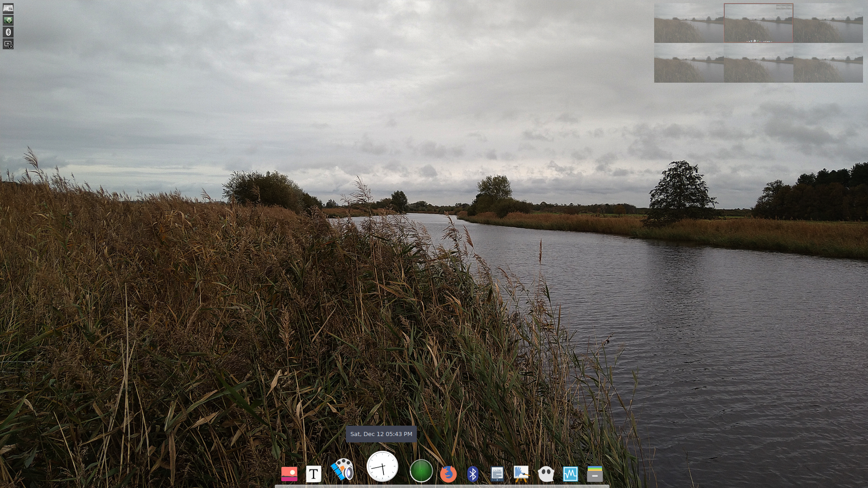Click the screenshot gadget showing badge 3
The height and width of the screenshot is (488, 868).
[9, 44]
